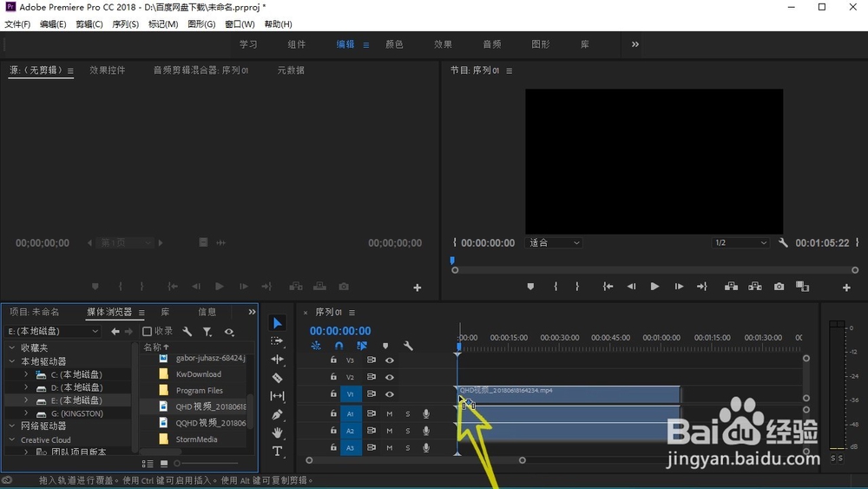Collapse the Local Drives tree node
Image resolution: width=868 pixels, height=489 pixels.
click(12, 361)
